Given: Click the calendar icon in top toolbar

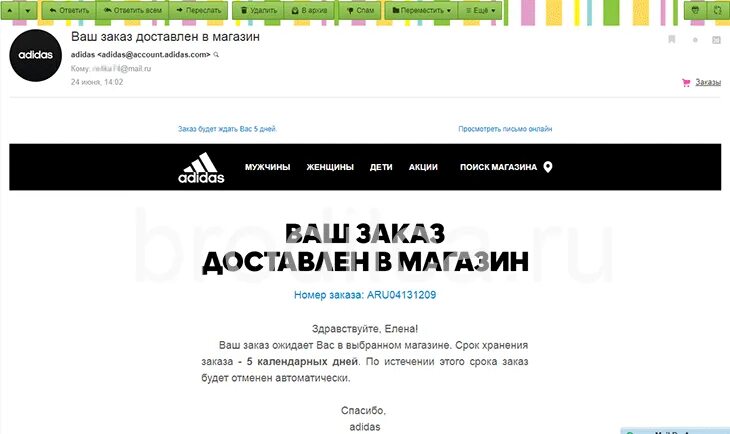Looking at the screenshot, I should pos(695,10).
